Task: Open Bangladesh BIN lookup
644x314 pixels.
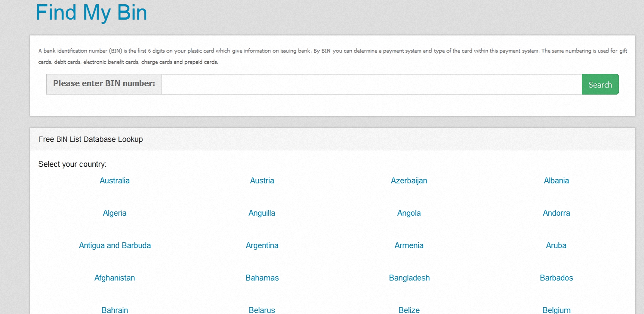Action: tap(409, 278)
